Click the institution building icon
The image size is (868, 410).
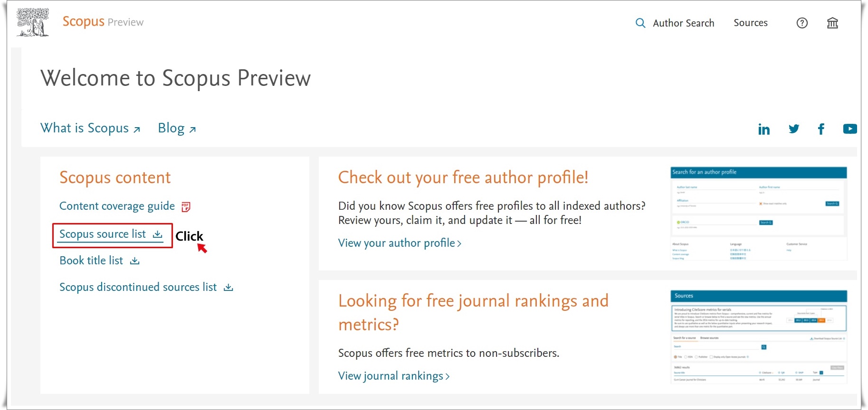click(x=832, y=23)
